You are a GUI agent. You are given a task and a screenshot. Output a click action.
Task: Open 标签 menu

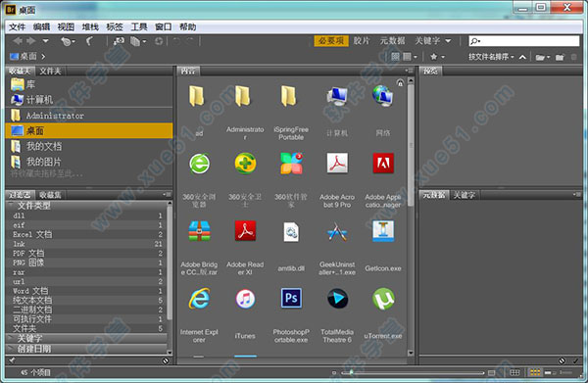pos(115,27)
